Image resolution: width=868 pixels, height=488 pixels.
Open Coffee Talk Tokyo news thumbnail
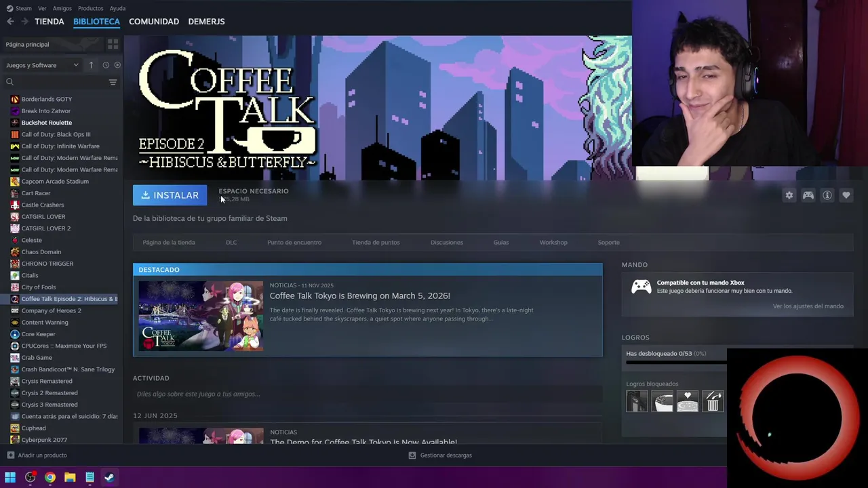tap(201, 316)
